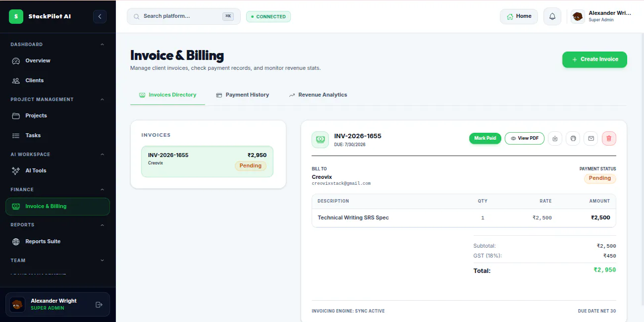The width and height of the screenshot is (644, 322).
Task: Collapse sidebar using the arrow button
Action: (100, 16)
